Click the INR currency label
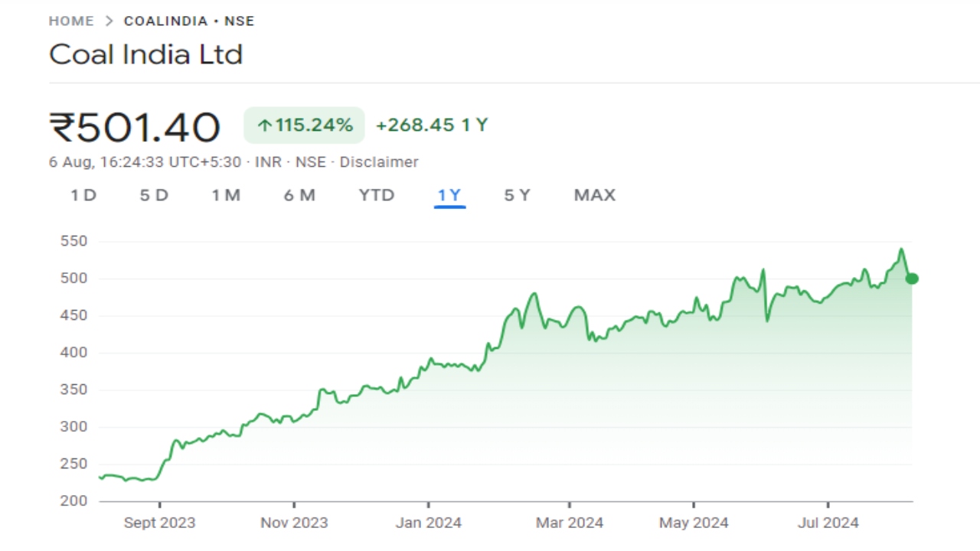 coord(268,162)
